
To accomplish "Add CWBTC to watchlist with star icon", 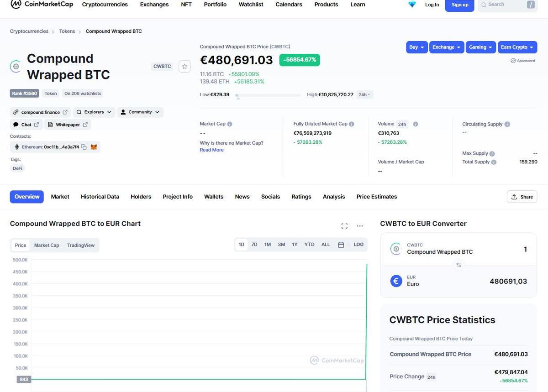I will (x=184, y=66).
